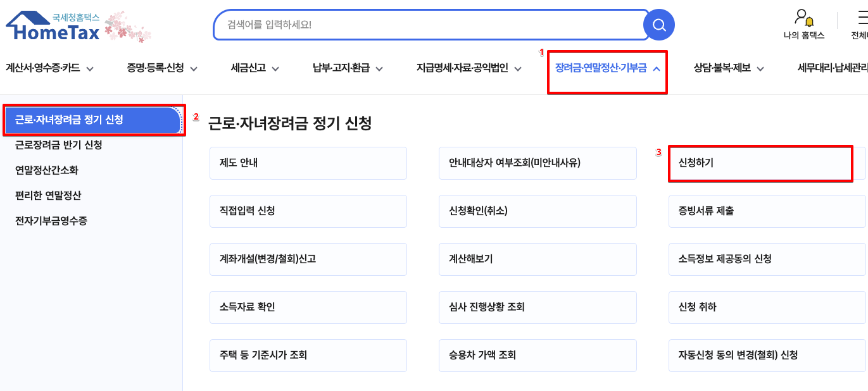Select 근로장려금 반기 신청 in sidebar
The height and width of the screenshot is (391, 868).
[57, 145]
